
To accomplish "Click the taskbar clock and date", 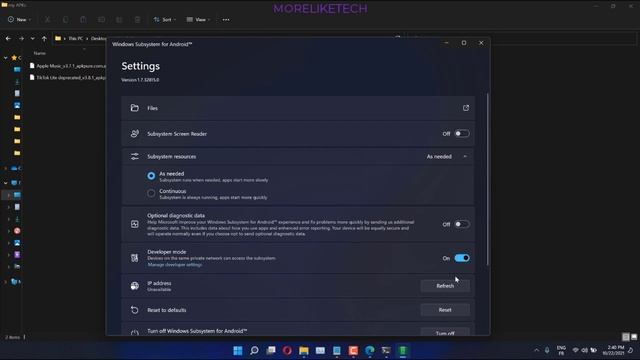I will click(x=613, y=350).
